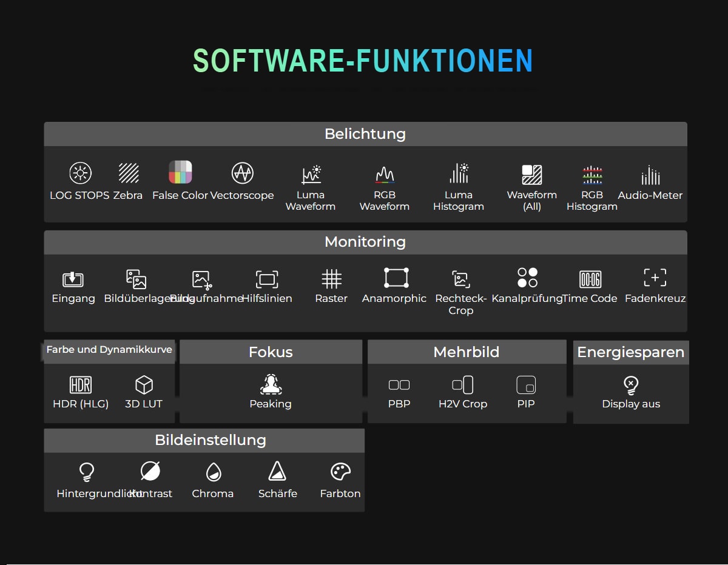Click the "Luma Waveform" label text

click(x=311, y=201)
